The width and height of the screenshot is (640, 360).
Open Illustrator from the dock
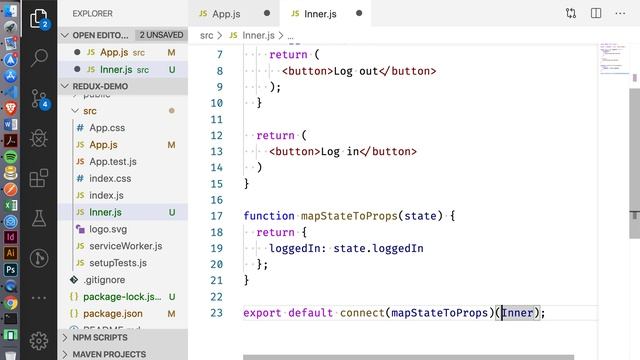pyautogui.click(x=11, y=253)
